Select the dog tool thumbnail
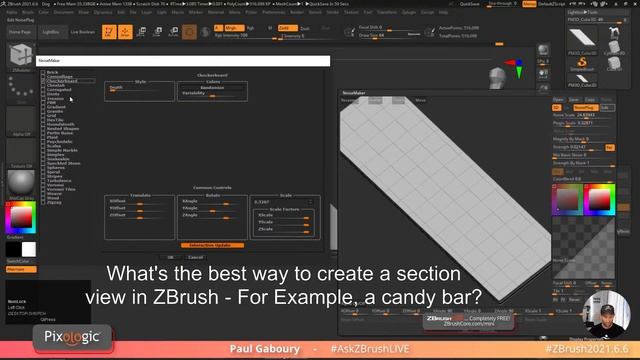 [x=613, y=32]
